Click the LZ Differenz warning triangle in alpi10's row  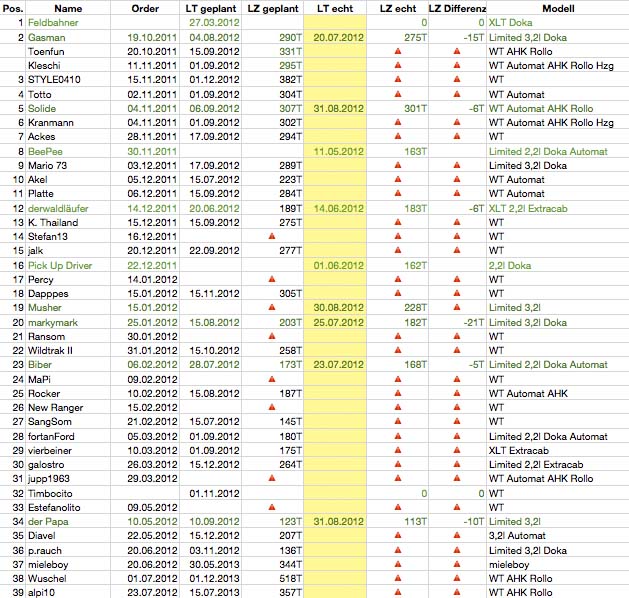click(x=457, y=592)
